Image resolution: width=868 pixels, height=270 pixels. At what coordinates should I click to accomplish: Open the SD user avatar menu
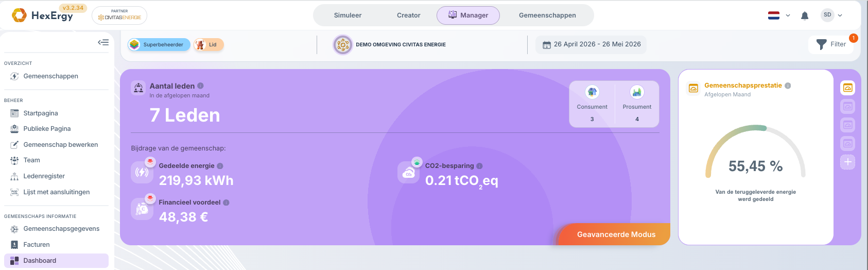click(x=827, y=15)
